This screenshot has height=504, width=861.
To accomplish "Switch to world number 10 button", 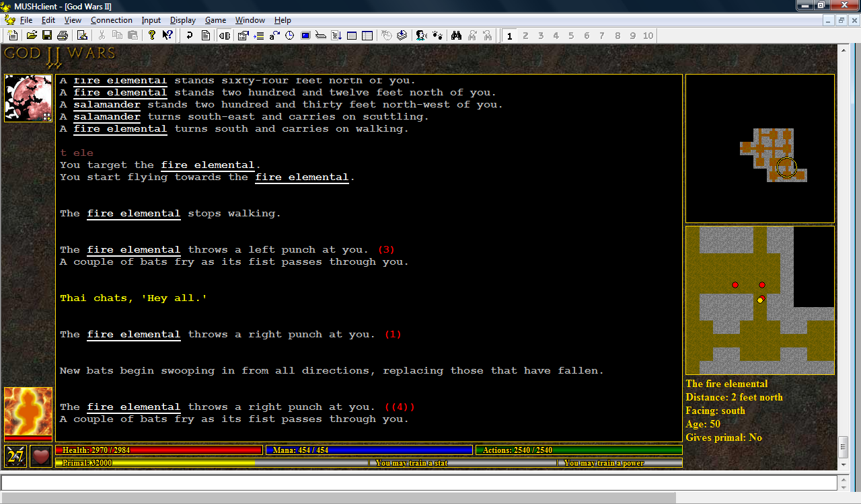I will (x=648, y=36).
